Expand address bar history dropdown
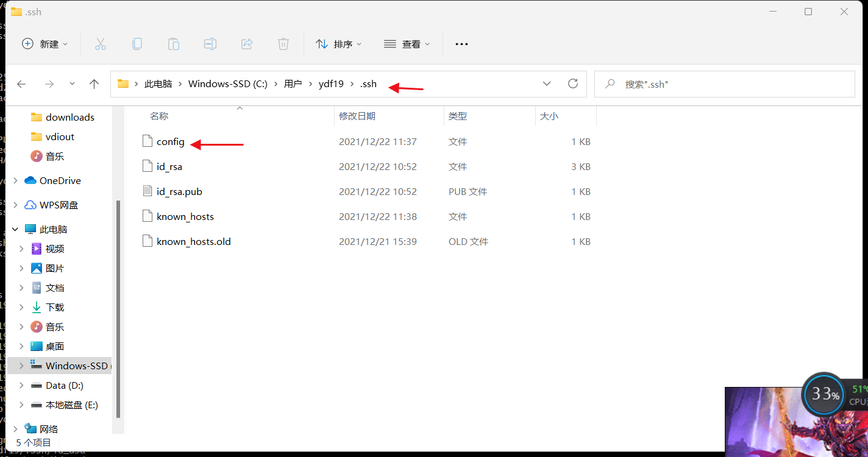 [x=547, y=83]
